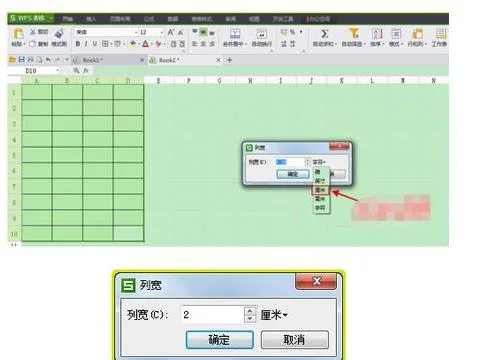Click the Cut scissors icon
This screenshot has width=479, height=360.
pos(33,32)
